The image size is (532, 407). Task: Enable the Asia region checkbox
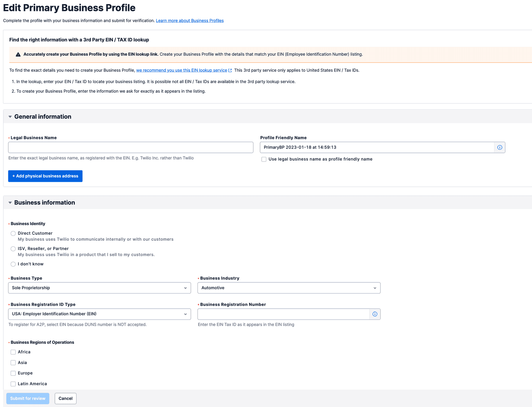pyautogui.click(x=13, y=362)
